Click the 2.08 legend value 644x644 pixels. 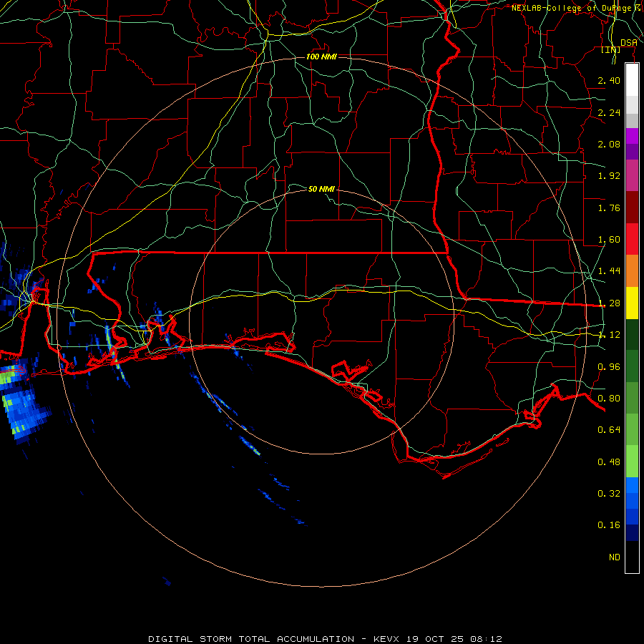609,144
